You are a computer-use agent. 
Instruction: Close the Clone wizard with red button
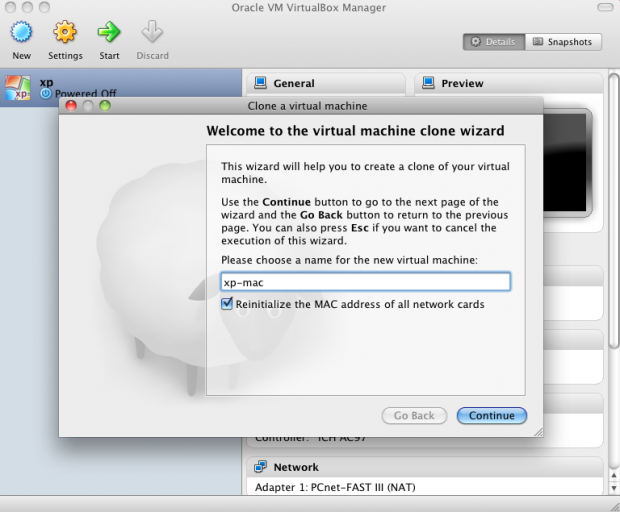tap(71, 106)
